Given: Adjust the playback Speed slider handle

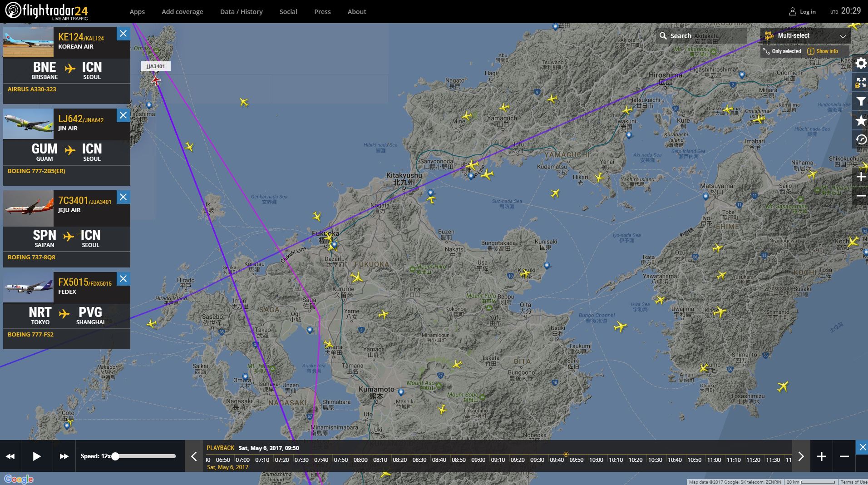Looking at the screenshot, I should [115, 456].
